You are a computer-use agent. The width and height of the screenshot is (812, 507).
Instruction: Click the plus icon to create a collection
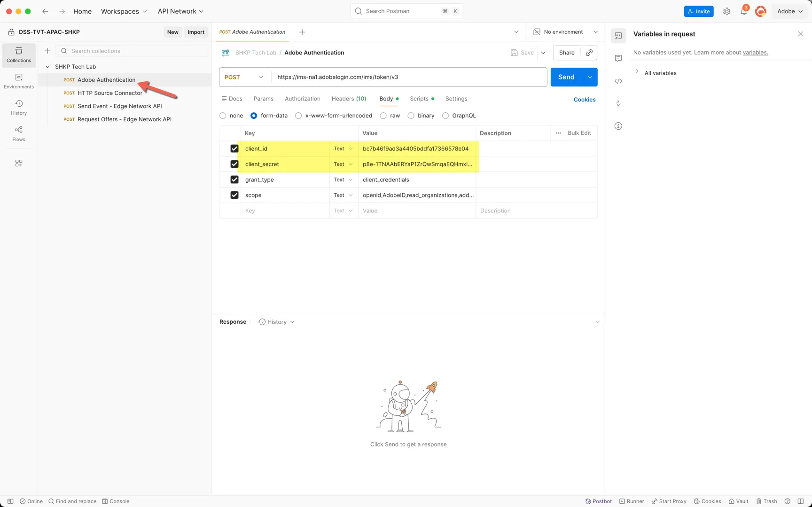[x=47, y=51]
